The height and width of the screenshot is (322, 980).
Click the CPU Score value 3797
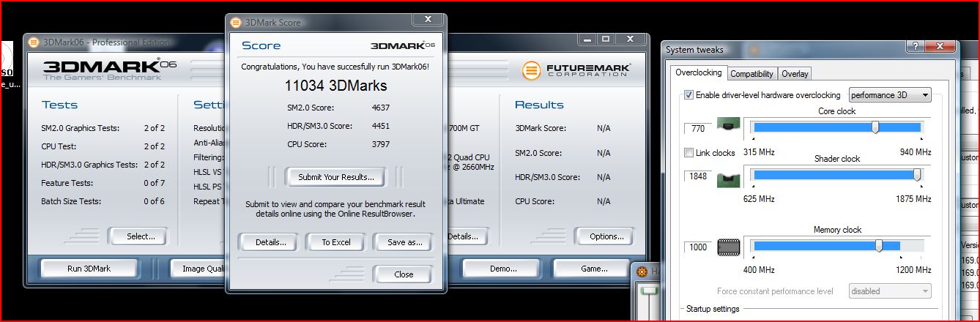pyautogui.click(x=381, y=144)
